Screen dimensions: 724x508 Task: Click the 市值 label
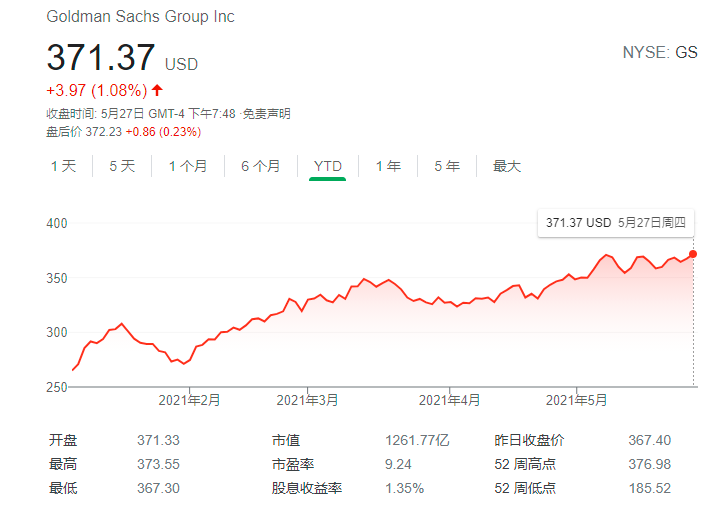coord(286,440)
